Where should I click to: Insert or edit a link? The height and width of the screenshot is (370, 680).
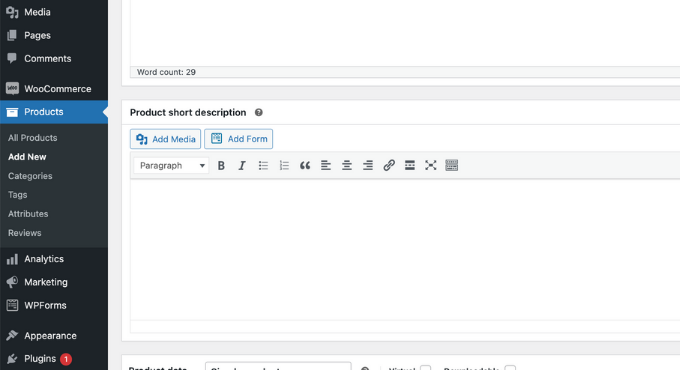[x=389, y=165]
